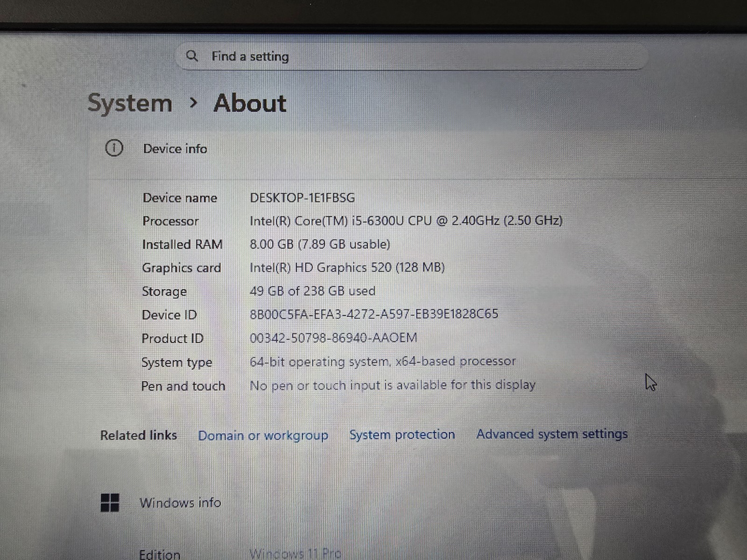Click the Windows logo icon beside Windows info
The height and width of the screenshot is (560, 747).
coord(110,503)
